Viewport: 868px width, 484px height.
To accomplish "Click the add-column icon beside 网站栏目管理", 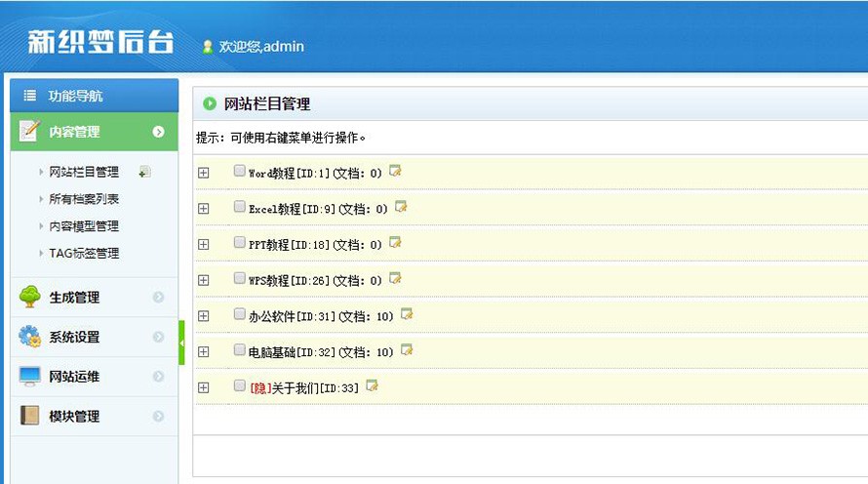I will pyautogui.click(x=144, y=172).
